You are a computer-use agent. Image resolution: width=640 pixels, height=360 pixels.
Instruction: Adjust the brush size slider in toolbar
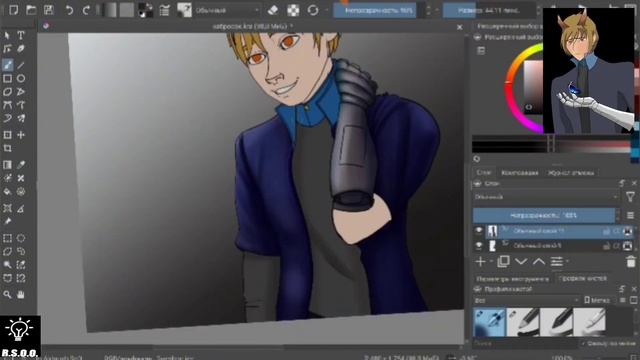(x=489, y=10)
